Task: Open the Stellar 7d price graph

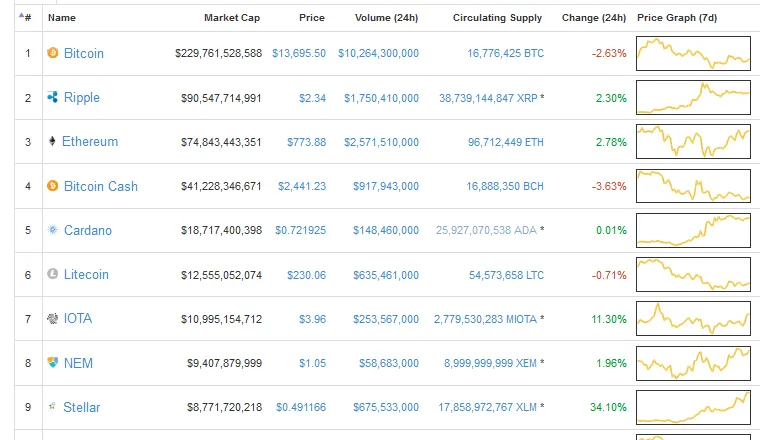Action: pos(693,407)
